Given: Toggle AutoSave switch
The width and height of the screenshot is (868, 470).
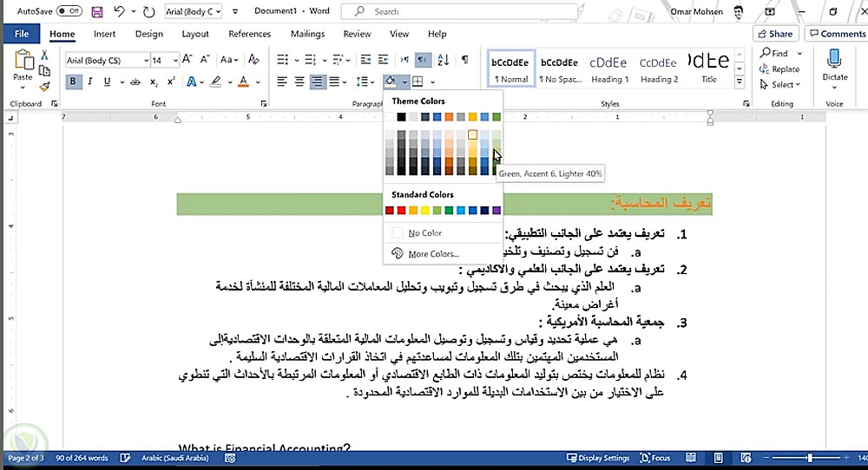Looking at the screenshot, I should tap(69, 11).
